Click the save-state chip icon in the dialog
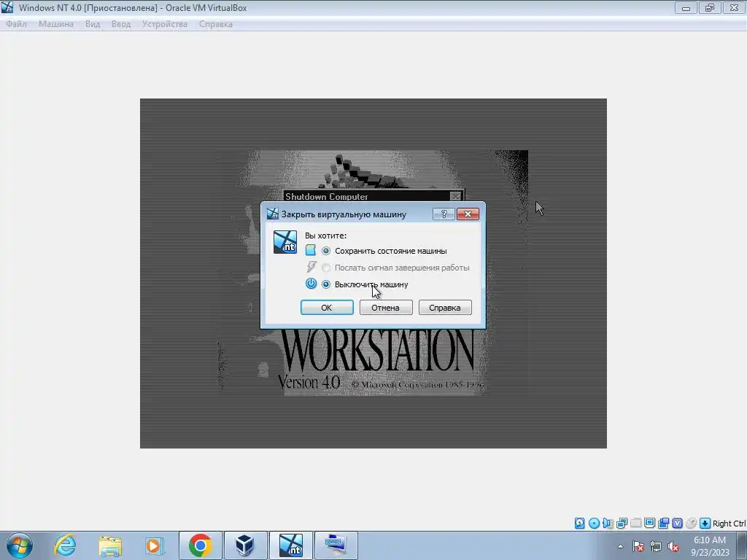This screenshot has width=747, height=560. [311, 250]
